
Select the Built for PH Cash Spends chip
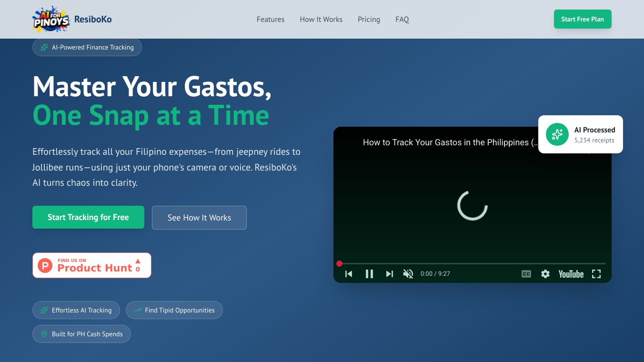click(x=81, y=334)
